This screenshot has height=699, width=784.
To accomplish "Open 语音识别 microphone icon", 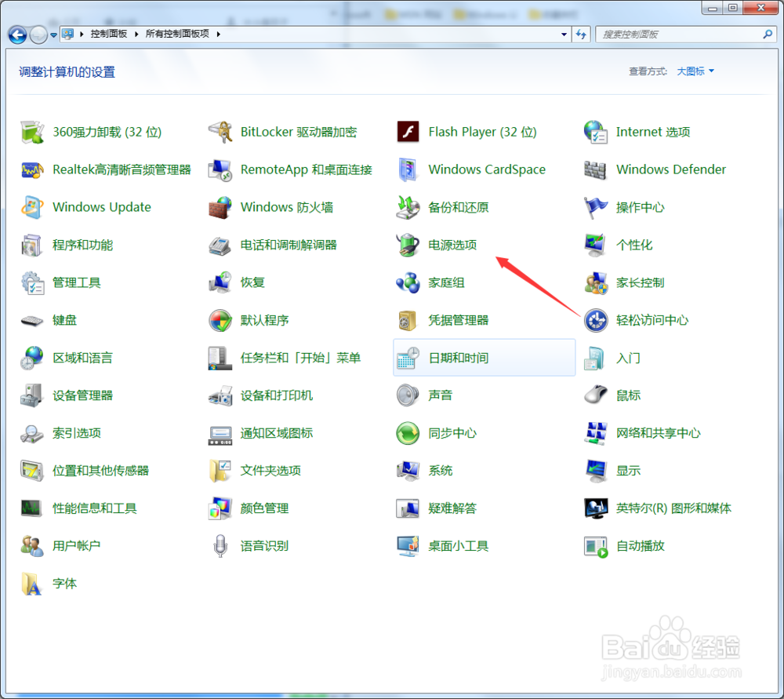I will [220, 546].
